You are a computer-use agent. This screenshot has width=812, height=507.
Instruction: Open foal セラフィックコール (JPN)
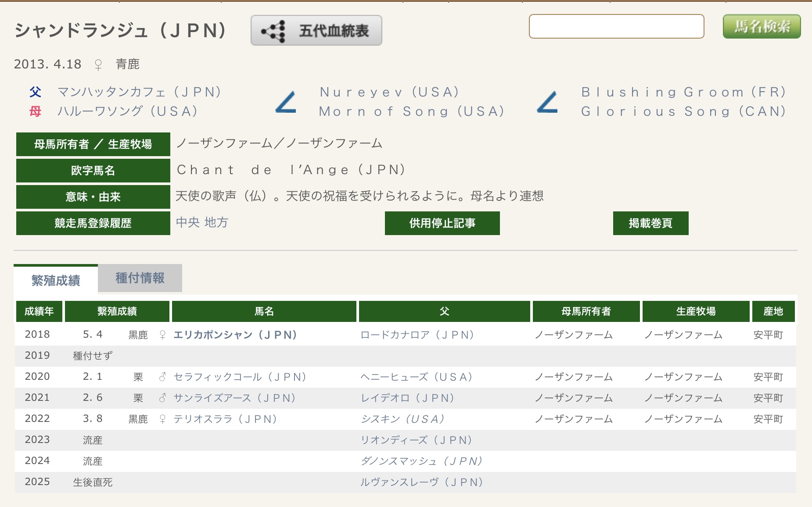point(240,377)
